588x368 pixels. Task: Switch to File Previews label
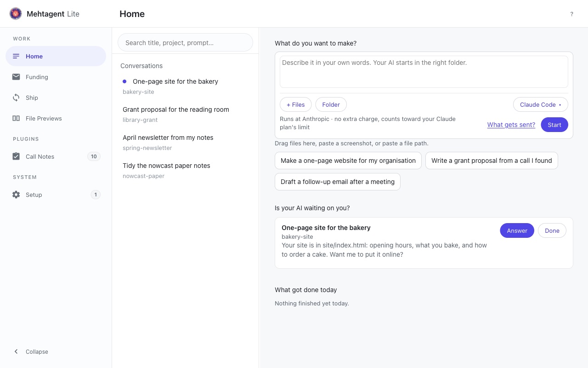(44, 118)
